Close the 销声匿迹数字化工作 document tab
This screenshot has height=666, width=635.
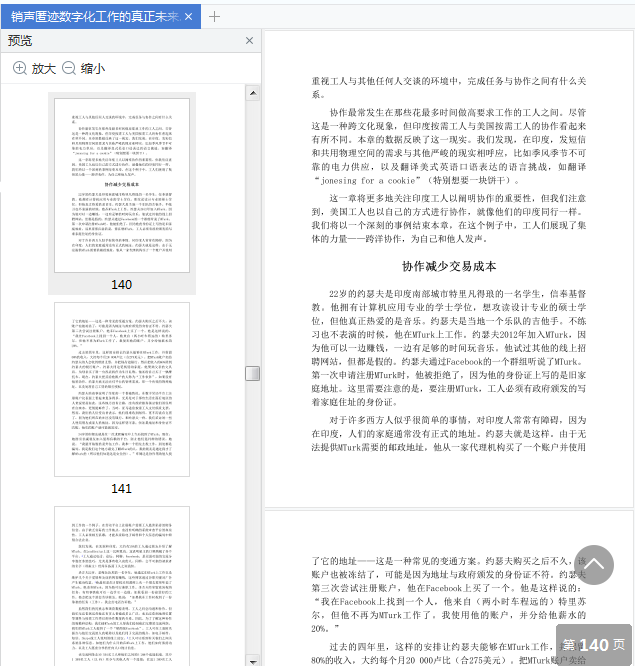pos(189,17)
